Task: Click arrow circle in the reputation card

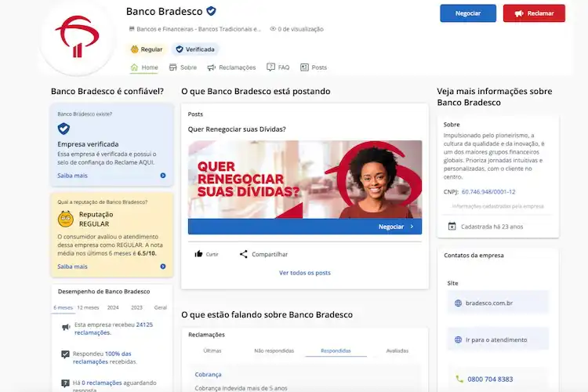Action: 163,267
